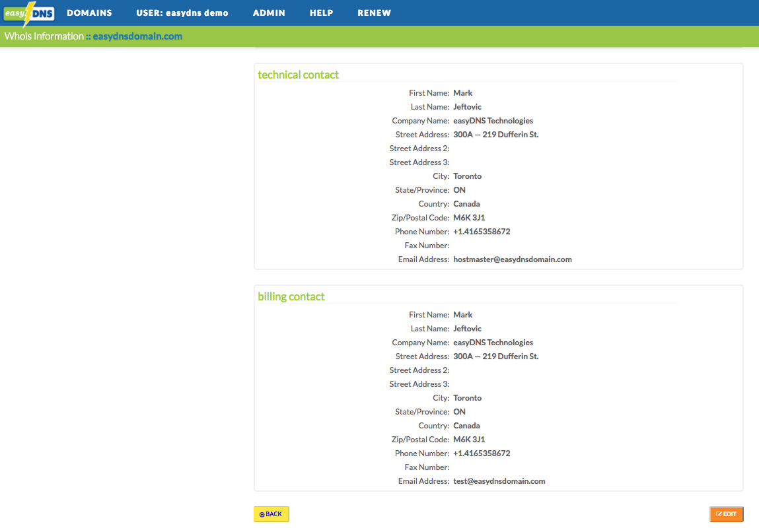Screen dimensions: 759x532
Task: Follow the easydnsdomain.com header link
Action: [x=137, y=36]
